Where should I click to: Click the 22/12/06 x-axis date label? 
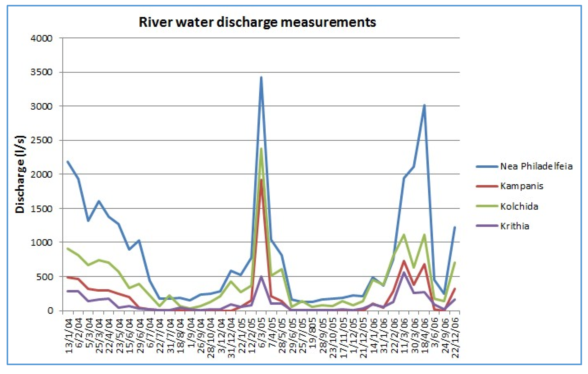click(455, 338)
